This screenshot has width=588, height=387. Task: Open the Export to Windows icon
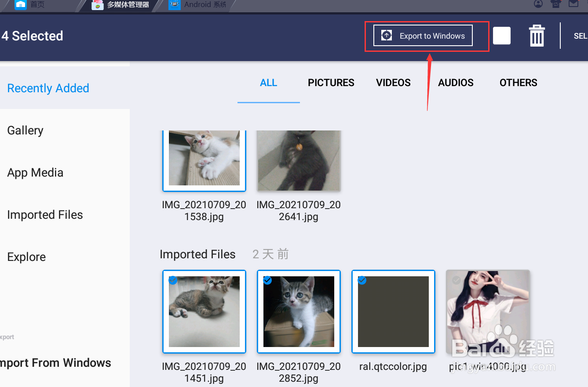pos(386,35)
